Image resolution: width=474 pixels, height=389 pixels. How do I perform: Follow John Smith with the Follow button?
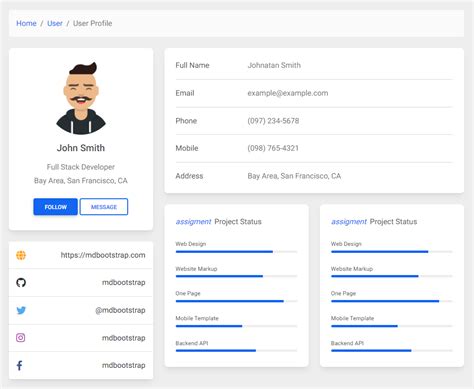tap(55, 207)
